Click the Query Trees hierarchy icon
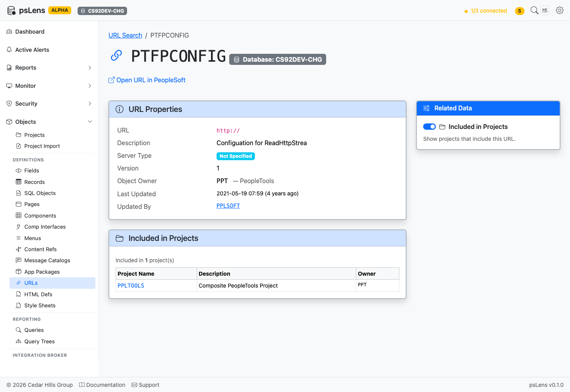 (x=19, y=341)
